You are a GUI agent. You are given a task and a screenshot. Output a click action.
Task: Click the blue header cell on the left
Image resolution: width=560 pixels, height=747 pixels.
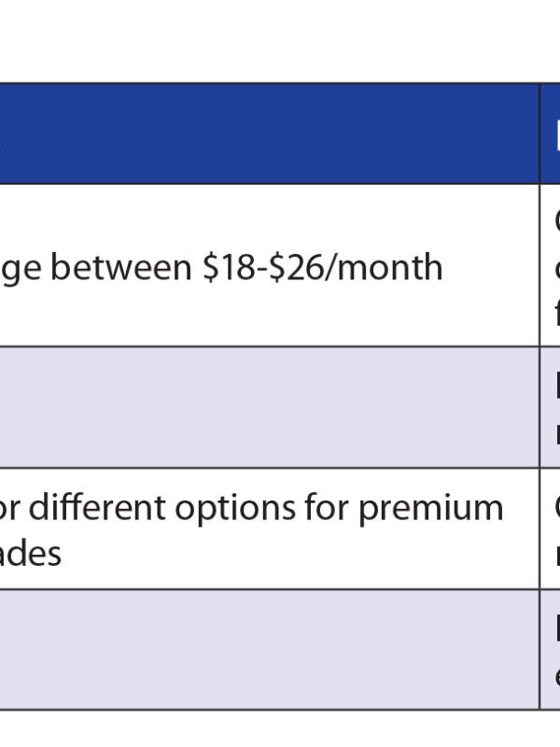[x=269, y=134]
